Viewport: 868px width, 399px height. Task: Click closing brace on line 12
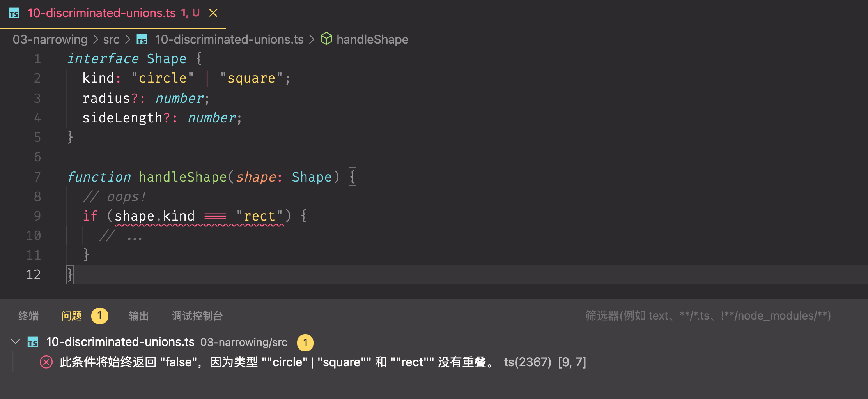[x=70, y=275]
